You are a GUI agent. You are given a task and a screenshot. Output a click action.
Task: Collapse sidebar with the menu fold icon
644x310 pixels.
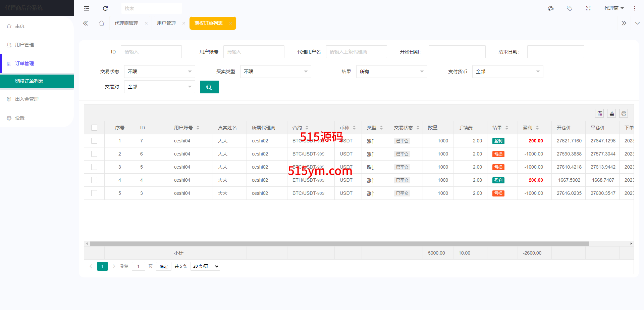click(87, 8)
